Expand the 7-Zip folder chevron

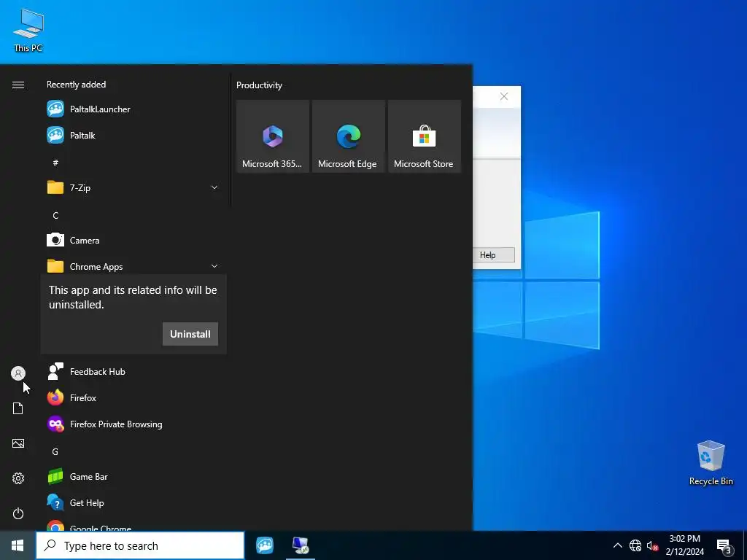coord(214,187)
